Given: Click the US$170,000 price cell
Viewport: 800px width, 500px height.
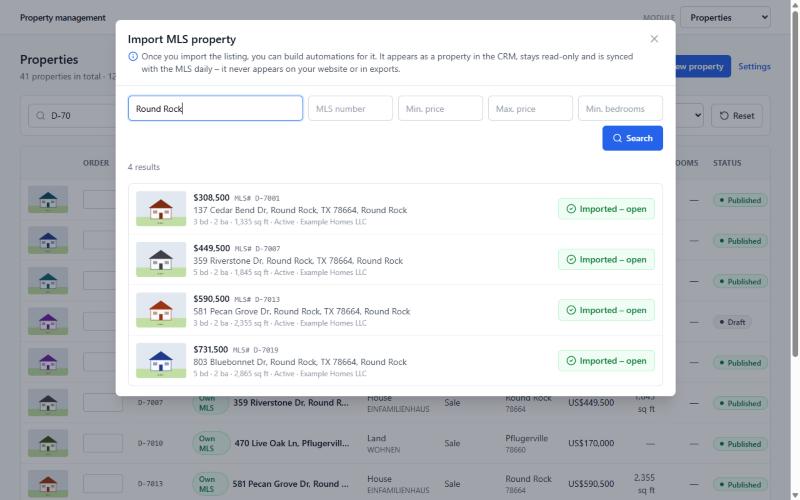Looking at the screenshot, I should pyautogui.click(x=591, y=443).
